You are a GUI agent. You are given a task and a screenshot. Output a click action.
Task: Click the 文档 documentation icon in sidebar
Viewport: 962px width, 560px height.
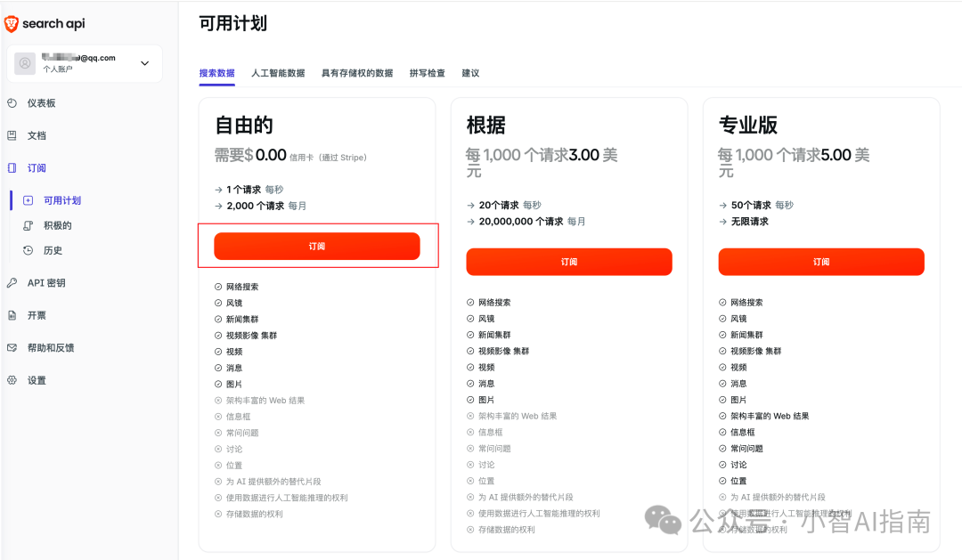(x=12, y=135)
